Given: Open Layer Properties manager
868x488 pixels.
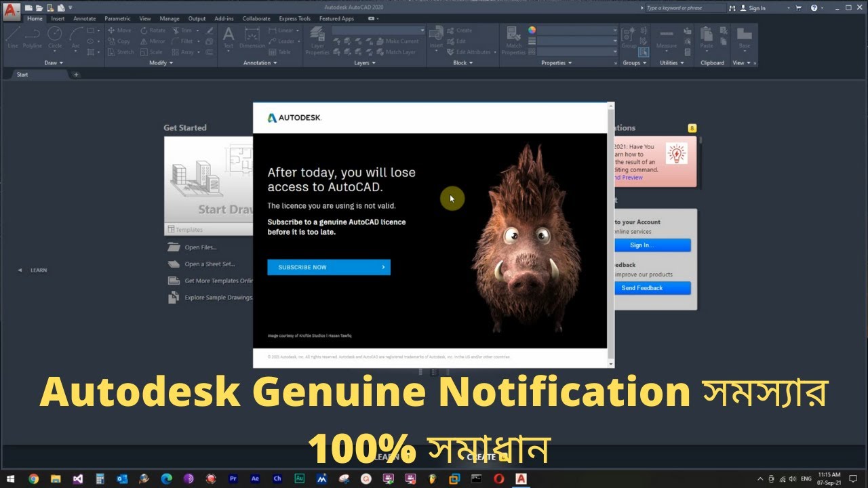Looking at the screenshot, I should tap(317, 41).
